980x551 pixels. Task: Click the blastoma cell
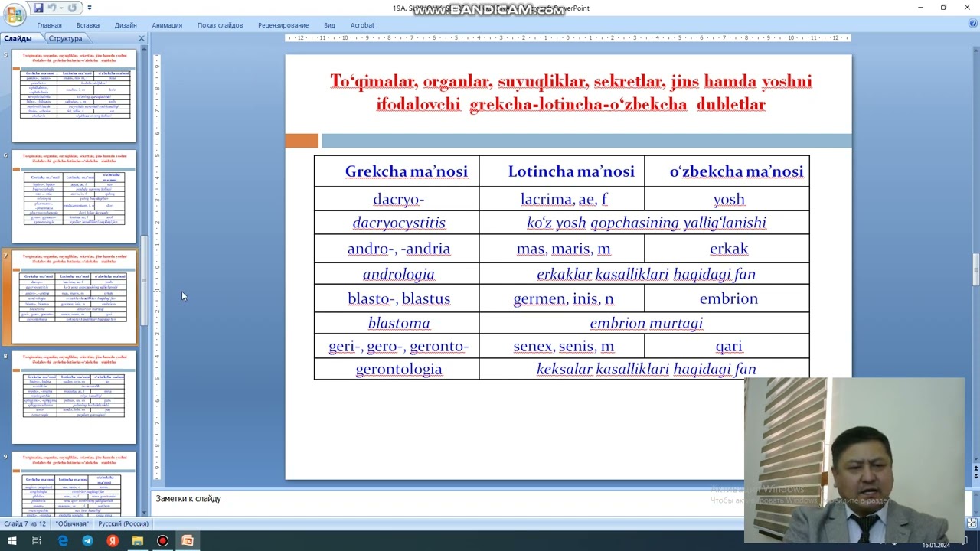coord(397,323)
